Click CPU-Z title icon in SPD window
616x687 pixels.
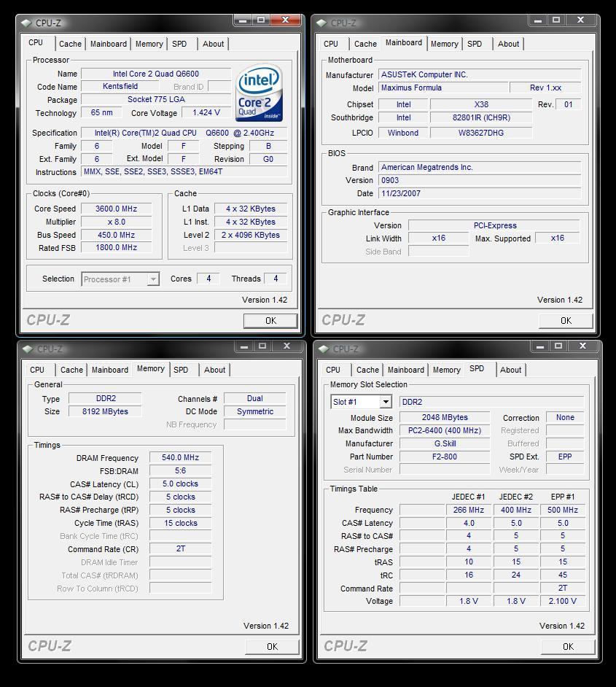point(324,349)
